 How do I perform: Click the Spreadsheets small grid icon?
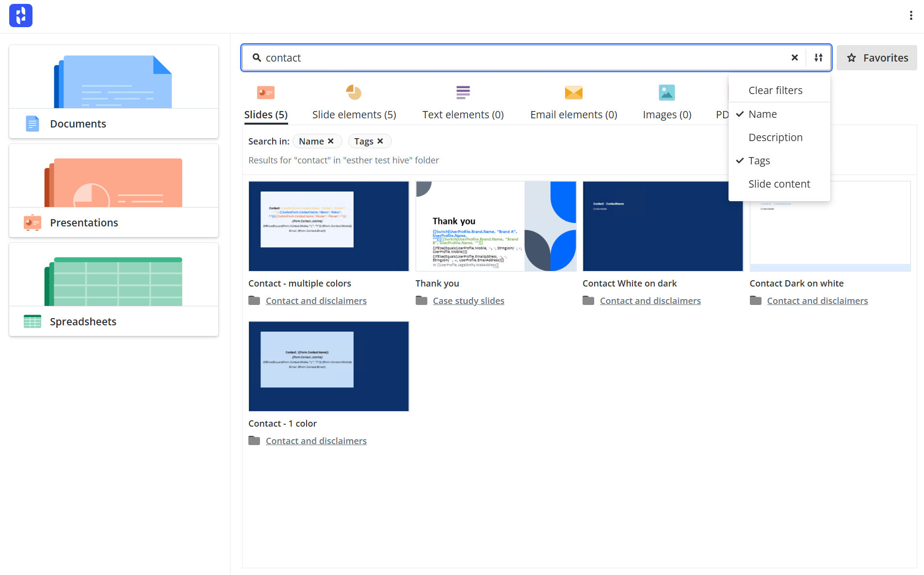click(32, 321)
